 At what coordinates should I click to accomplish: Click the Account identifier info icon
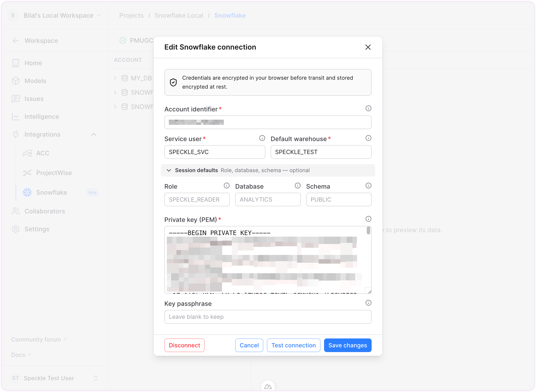[368, 108]
